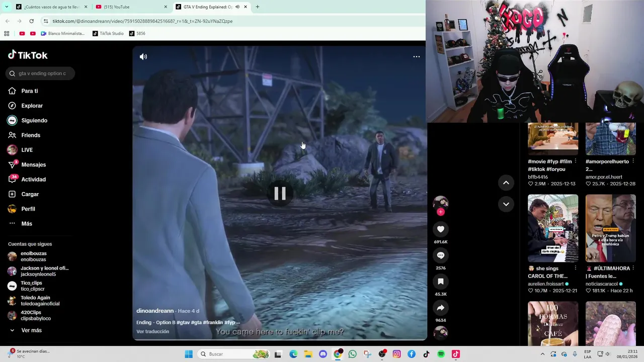Open the 'she sings CAROL OF THE' video thumbnail
This screenshot has width=644, height=362.
[x=553, y=228]
